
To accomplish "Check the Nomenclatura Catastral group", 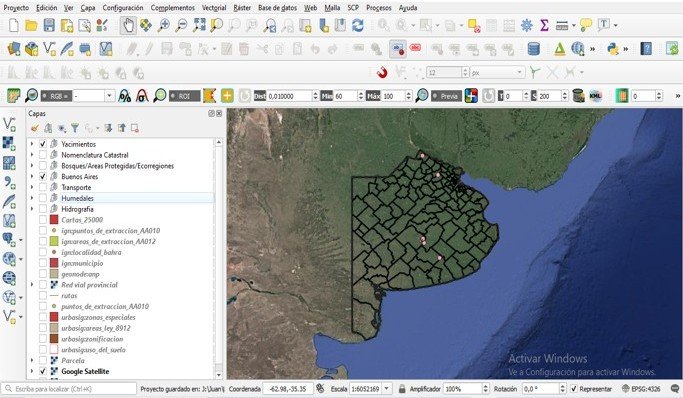I will 43,155.
